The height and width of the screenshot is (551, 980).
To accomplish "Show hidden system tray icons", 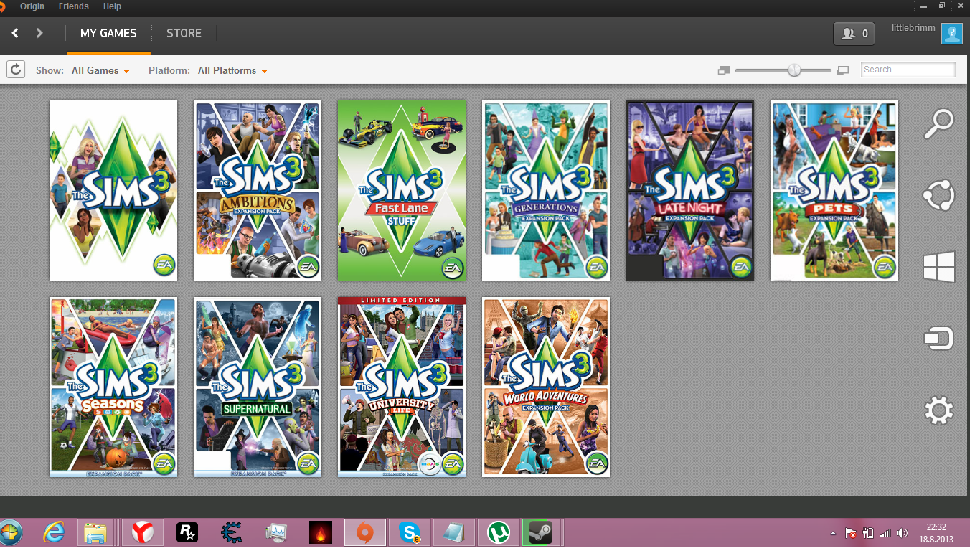I will pos(833,534).
